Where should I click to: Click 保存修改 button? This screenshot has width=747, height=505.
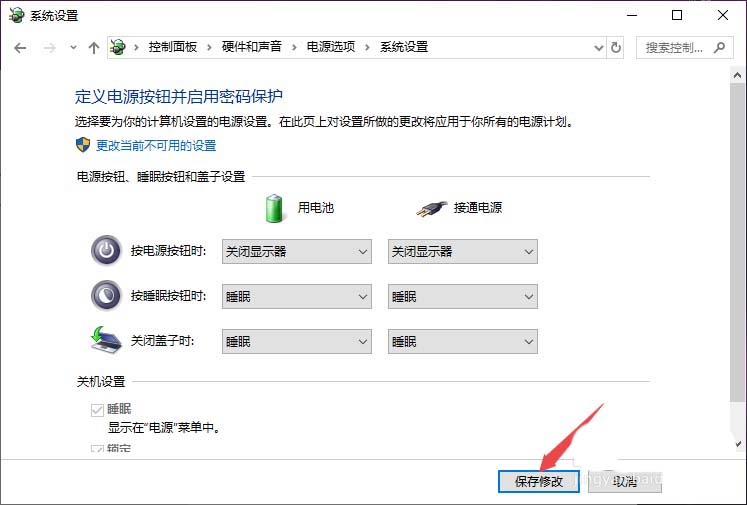click(539, 481)
